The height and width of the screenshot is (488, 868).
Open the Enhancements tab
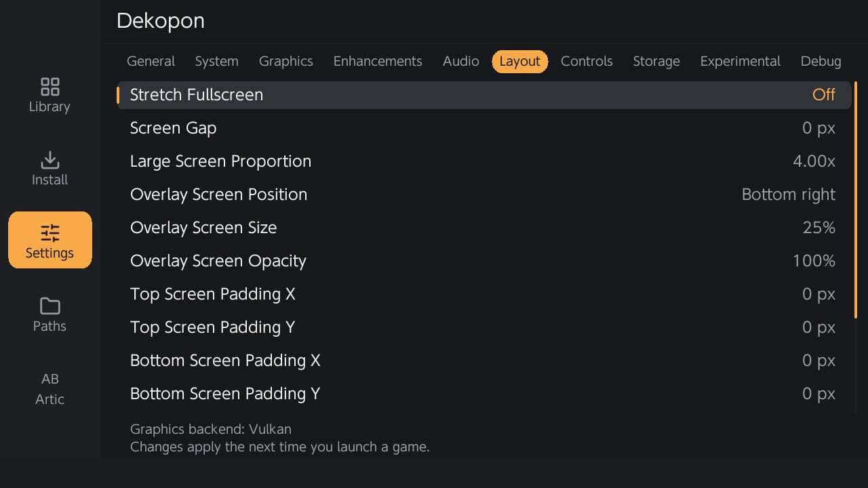click(378, 62)
